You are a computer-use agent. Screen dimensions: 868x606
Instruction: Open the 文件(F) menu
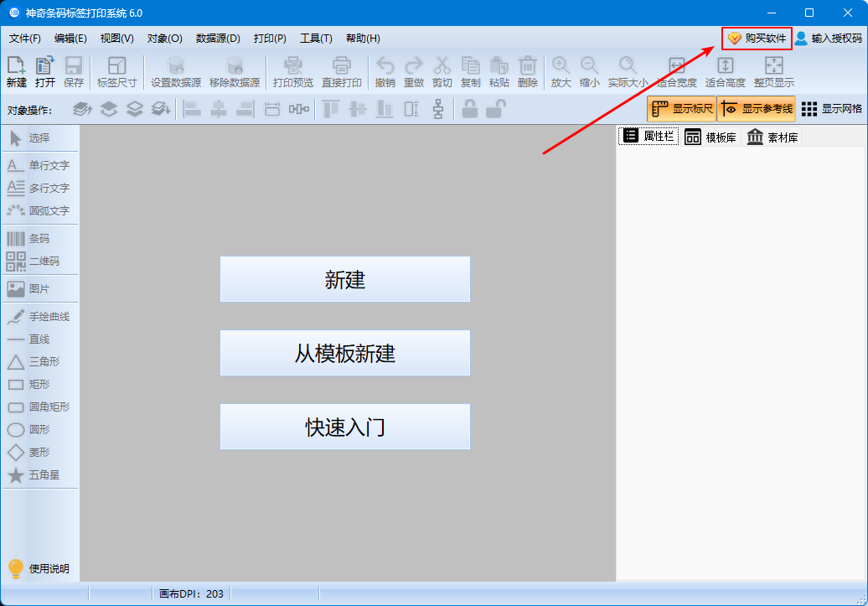tap(25, 39)
